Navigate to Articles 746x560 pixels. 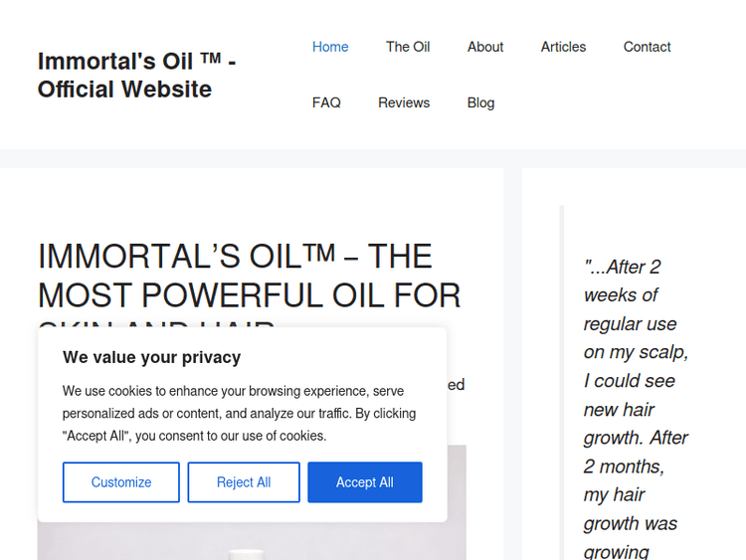pyautogui.click(x=563, y=47)
